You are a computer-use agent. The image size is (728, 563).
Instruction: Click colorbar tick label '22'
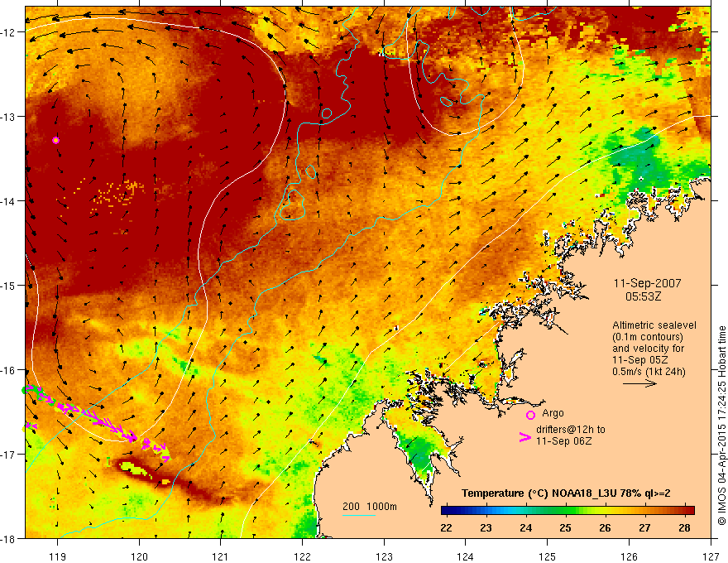pos(446,528)
